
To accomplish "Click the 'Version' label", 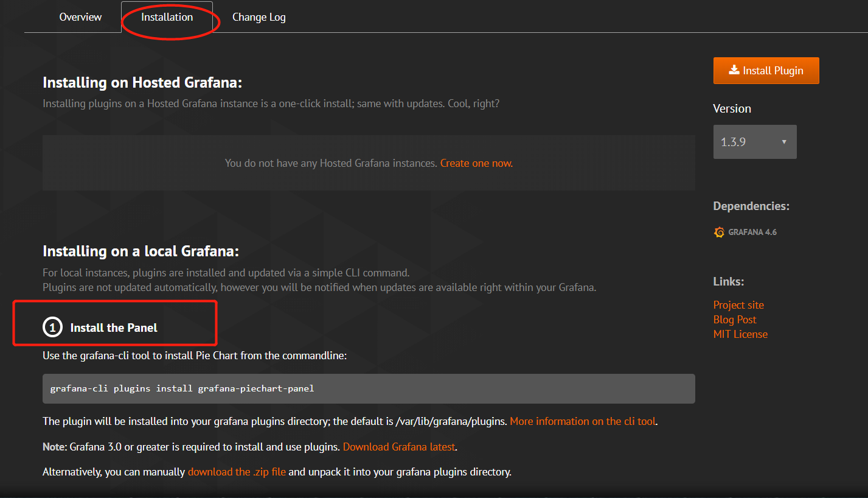I will click(732, 108).
